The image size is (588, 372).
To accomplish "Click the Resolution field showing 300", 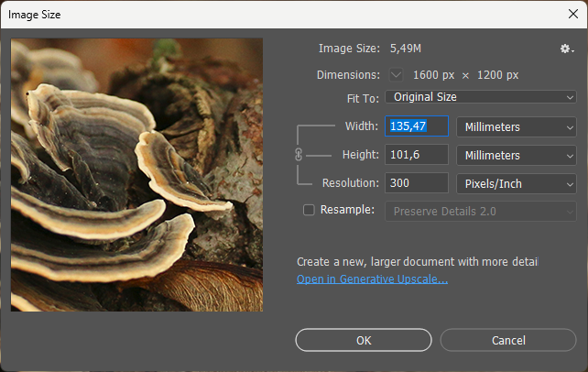I will (419, 183).
